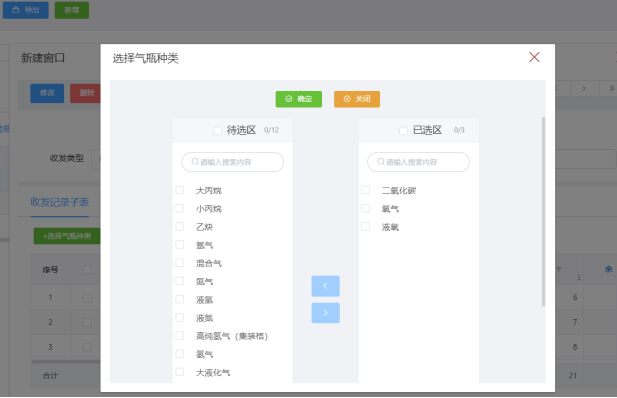Click the dialog's vertical scrollbar
The image size is (617, 398).
click(543, 211)
